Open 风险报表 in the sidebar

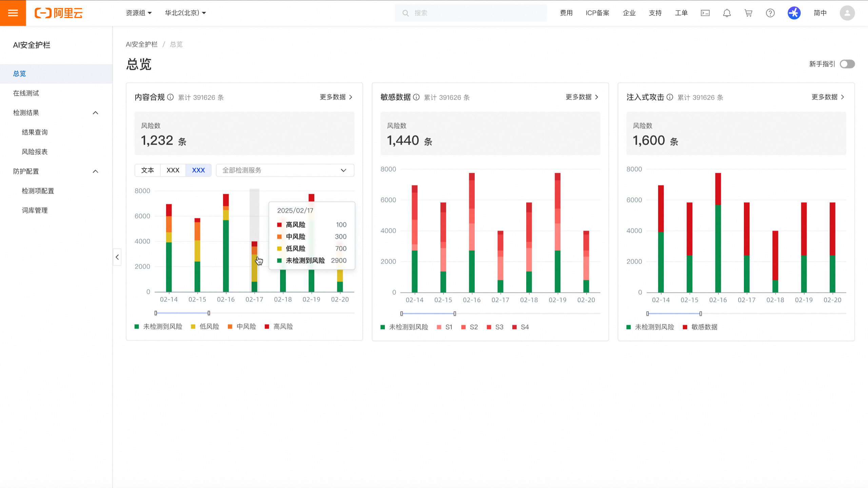(x=35, y=151)
